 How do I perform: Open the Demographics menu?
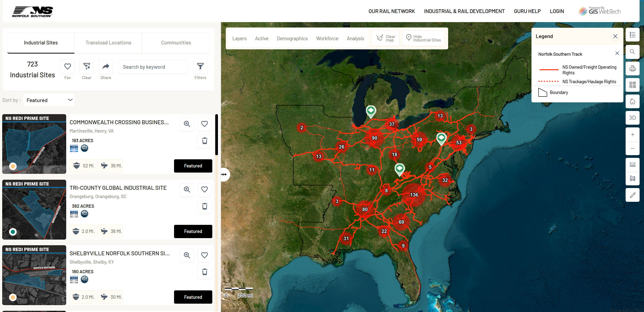[292, 39]
